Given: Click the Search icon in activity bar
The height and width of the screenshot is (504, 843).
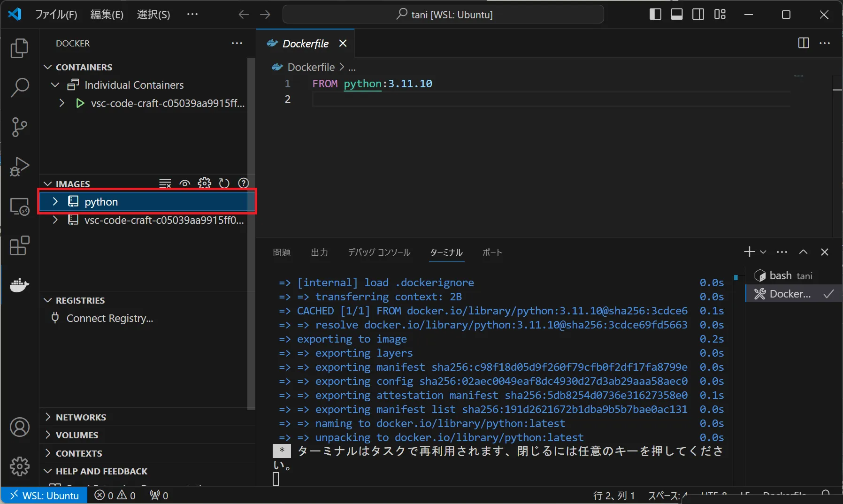Looking at the screenshot, I should click(x=19, y=87).
